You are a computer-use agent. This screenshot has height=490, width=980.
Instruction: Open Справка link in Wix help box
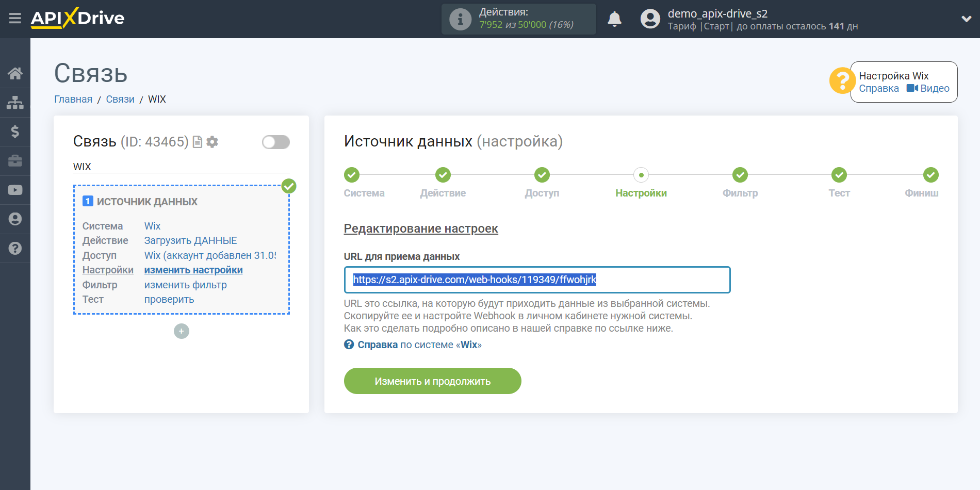pos(878,88)
